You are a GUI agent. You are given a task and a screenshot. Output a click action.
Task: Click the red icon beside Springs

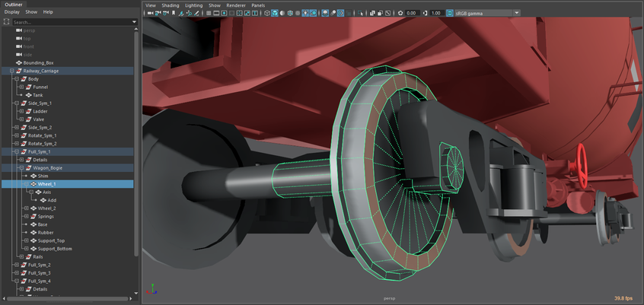point(33,216)
